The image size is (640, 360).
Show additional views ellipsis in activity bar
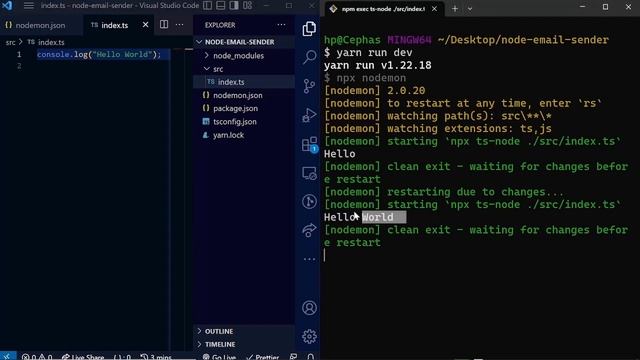[309, 259]
